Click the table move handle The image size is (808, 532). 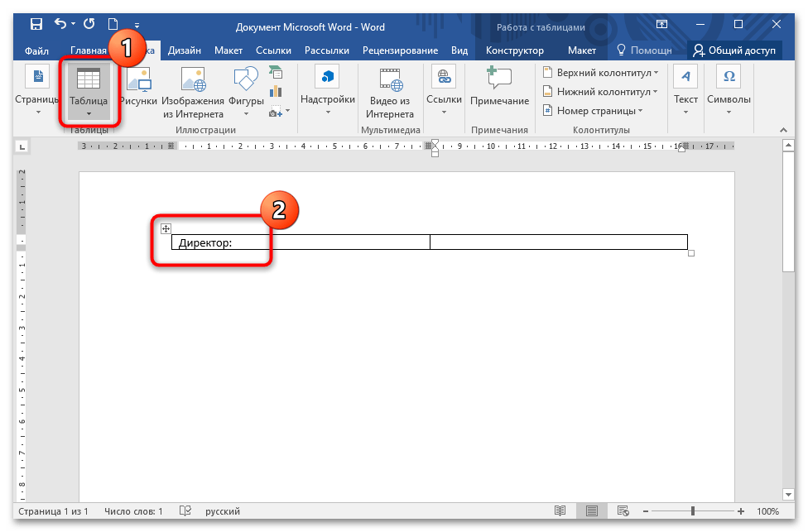[166, 228]
